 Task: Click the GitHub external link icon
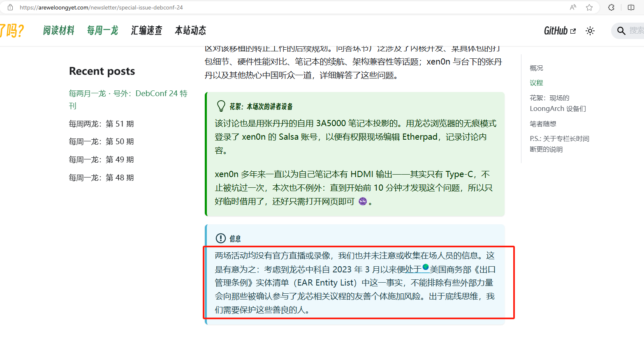point(573,31)
